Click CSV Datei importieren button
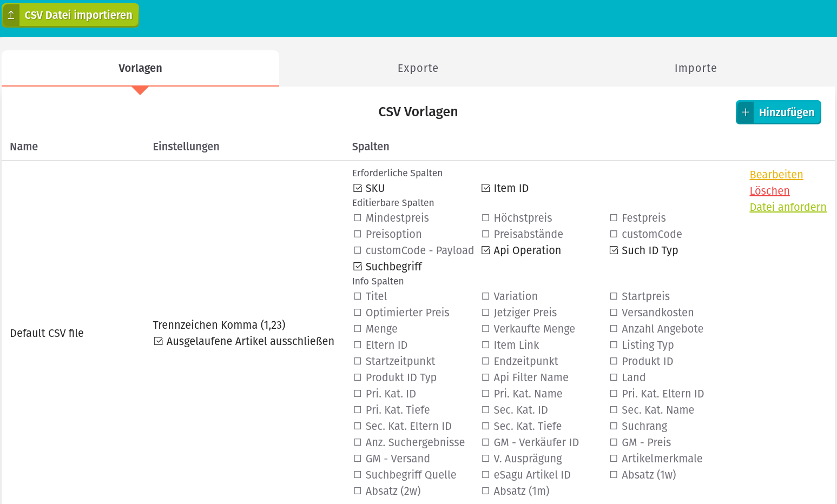Image resolution: width=837 pixels, height=504 pixels. coord(70,15)
